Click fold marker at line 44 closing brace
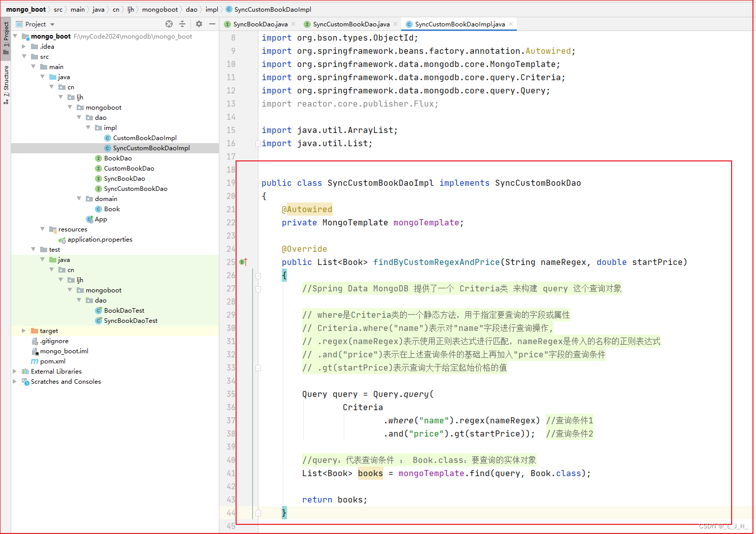Screen dimensions: 756x534 [x=258, y=513]
